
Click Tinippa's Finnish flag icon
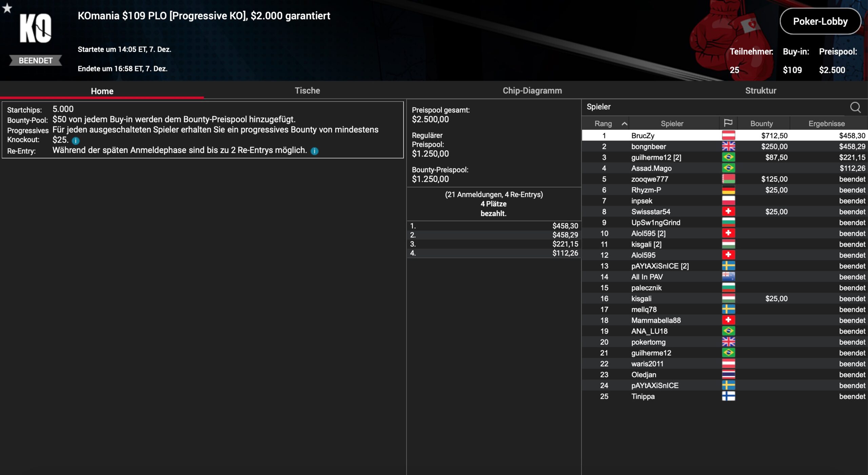pos(728,396)
